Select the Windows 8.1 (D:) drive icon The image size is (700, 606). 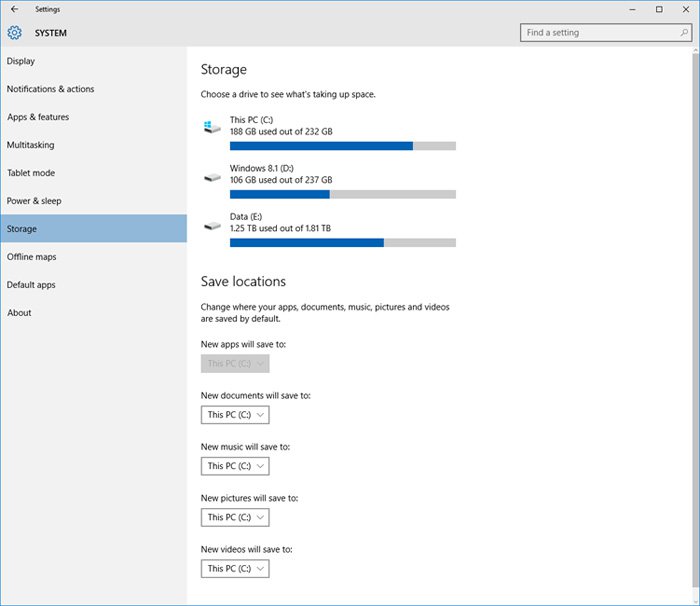pos(212,177)
